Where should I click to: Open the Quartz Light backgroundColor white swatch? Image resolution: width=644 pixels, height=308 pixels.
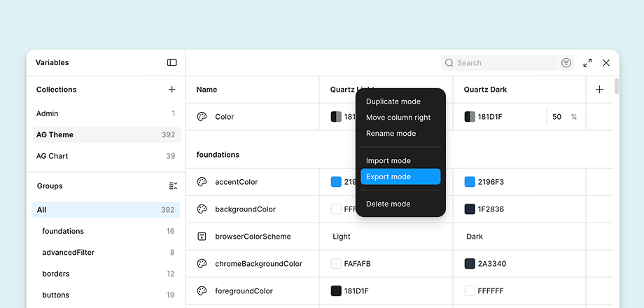(336, 209)
